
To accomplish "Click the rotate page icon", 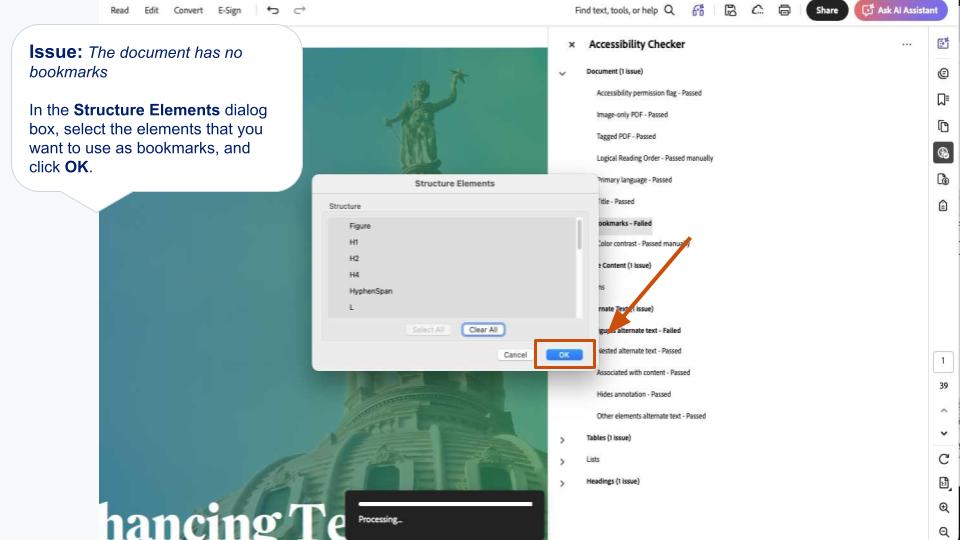I will click(x=943, y=459).
